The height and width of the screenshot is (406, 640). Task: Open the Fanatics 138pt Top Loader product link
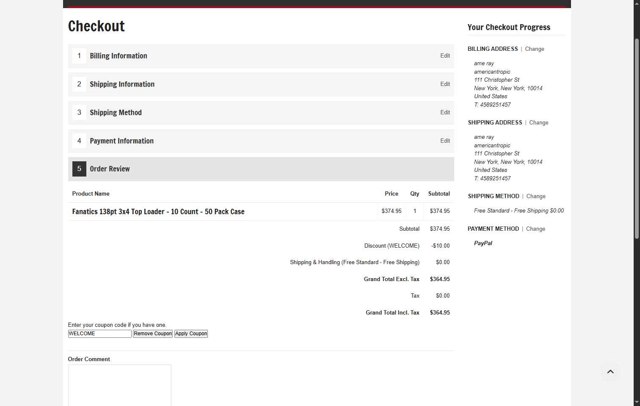158,211
